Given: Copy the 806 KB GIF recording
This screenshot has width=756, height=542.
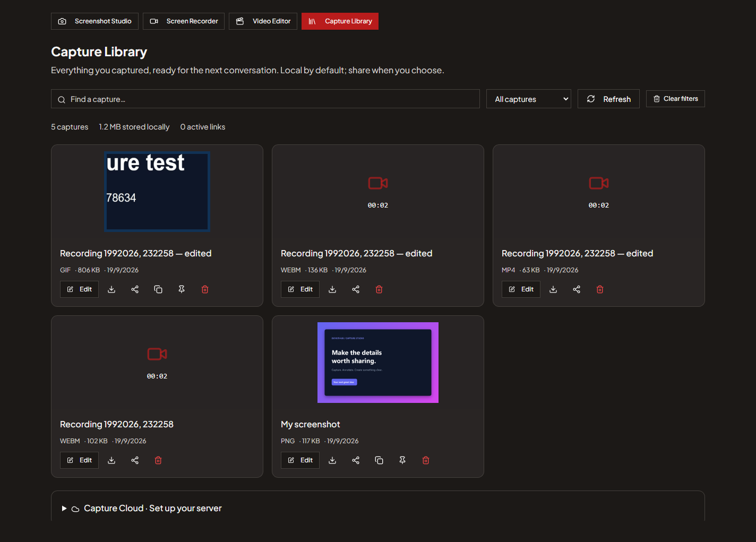Looking at the screenshot, I should tap(158, 289).
